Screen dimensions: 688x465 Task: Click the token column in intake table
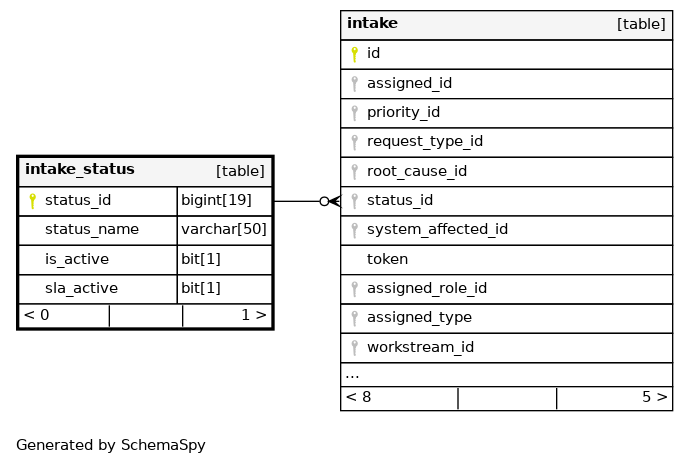click(387, 259)
